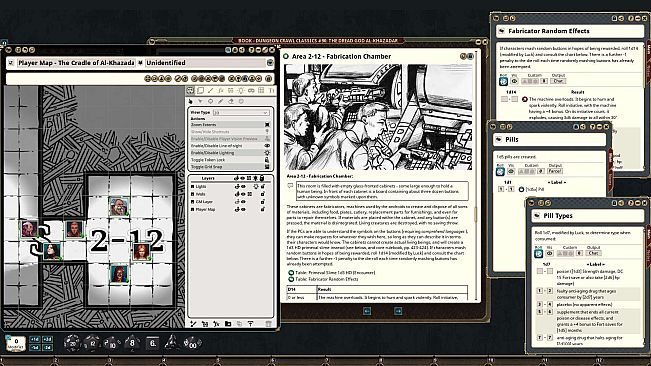Screen dimensions: 651x366
Task: Toggle visibility eye of Walls layer
Action: 243,194
